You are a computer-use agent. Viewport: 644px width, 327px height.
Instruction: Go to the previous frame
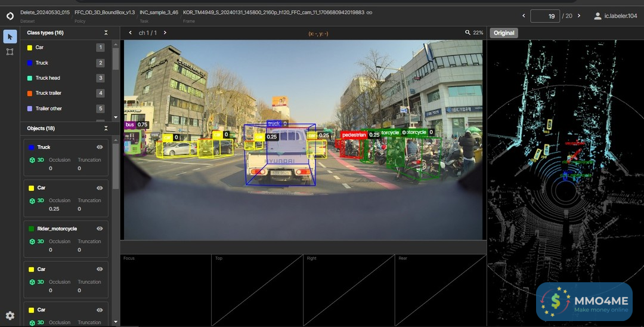[524, 16]
